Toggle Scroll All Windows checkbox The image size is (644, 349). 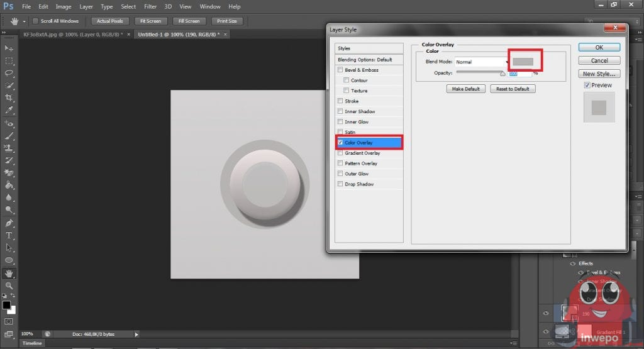tap(35, 21)
